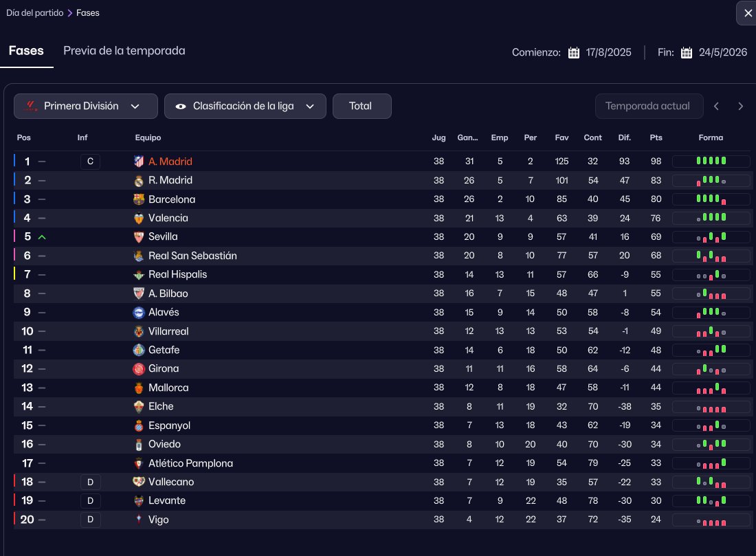Click the Barcelona club crest icon

(139, 199)
